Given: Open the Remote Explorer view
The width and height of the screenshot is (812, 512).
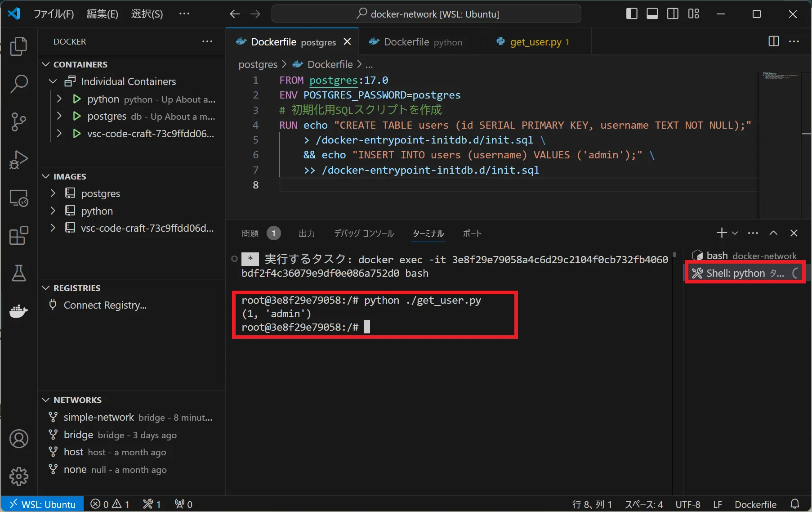Looking at the screenshot, I should click(x=18, y=198).
